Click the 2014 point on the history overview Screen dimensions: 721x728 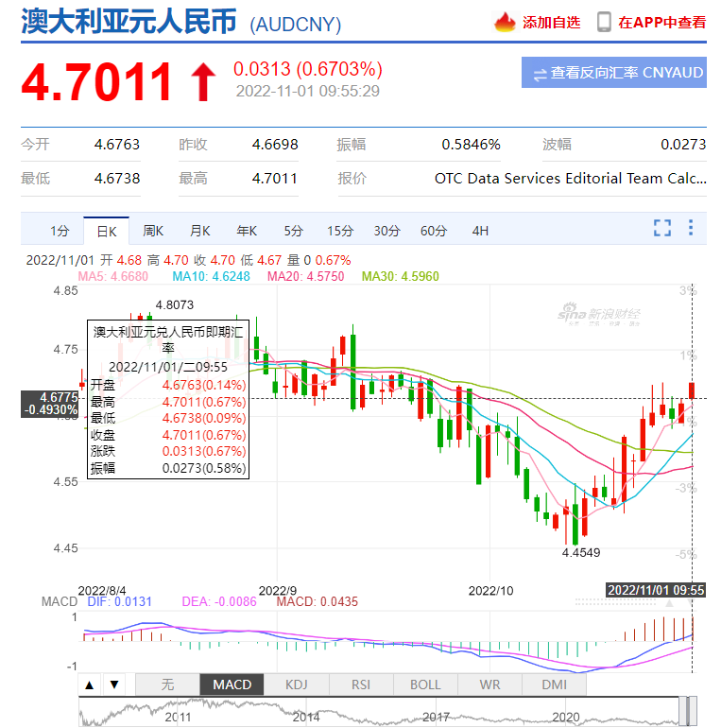click(306, 718)
